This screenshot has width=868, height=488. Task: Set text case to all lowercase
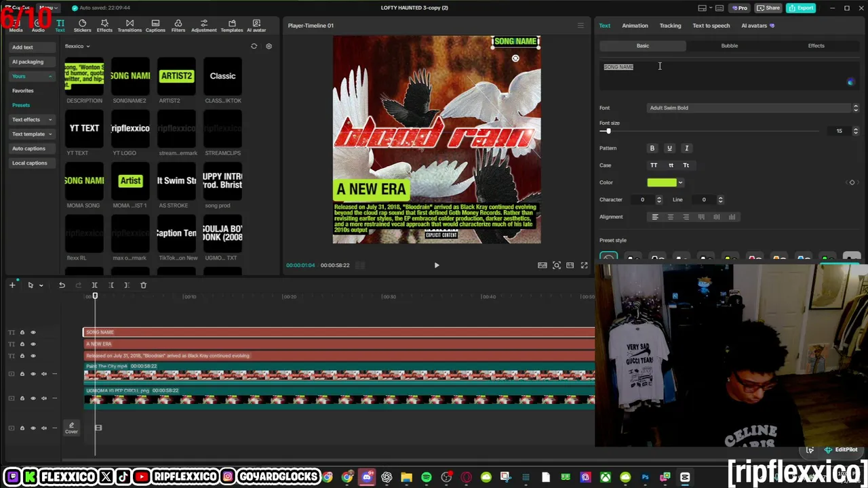[671, 165]
